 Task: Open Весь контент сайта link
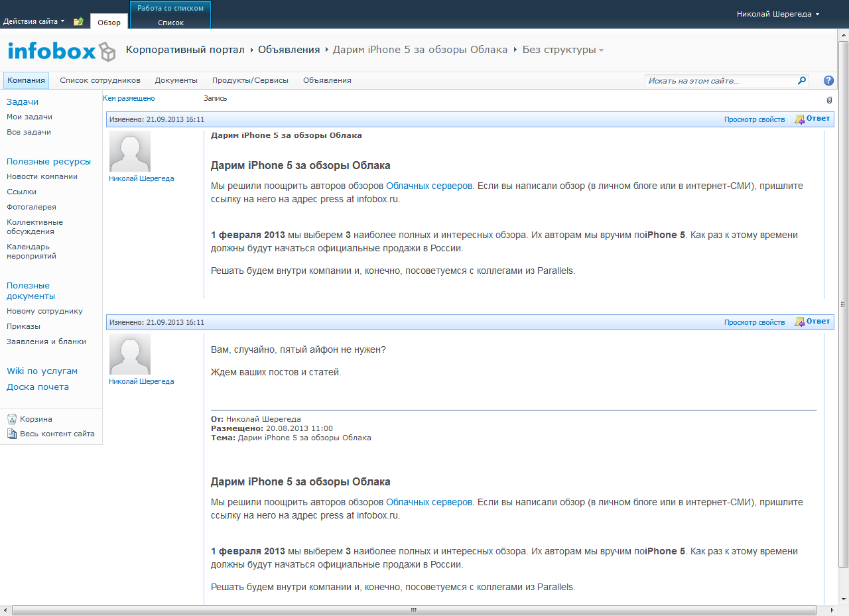57,434
